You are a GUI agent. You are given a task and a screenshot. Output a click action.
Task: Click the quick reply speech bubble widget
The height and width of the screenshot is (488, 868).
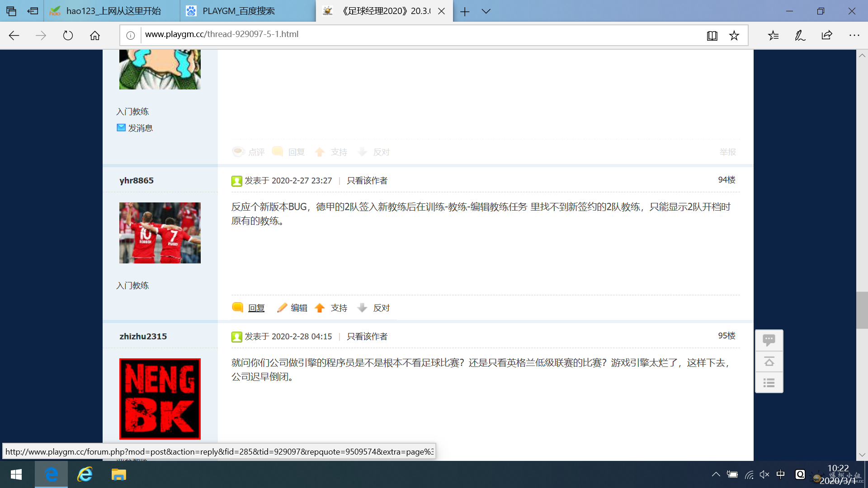(769, 340)
